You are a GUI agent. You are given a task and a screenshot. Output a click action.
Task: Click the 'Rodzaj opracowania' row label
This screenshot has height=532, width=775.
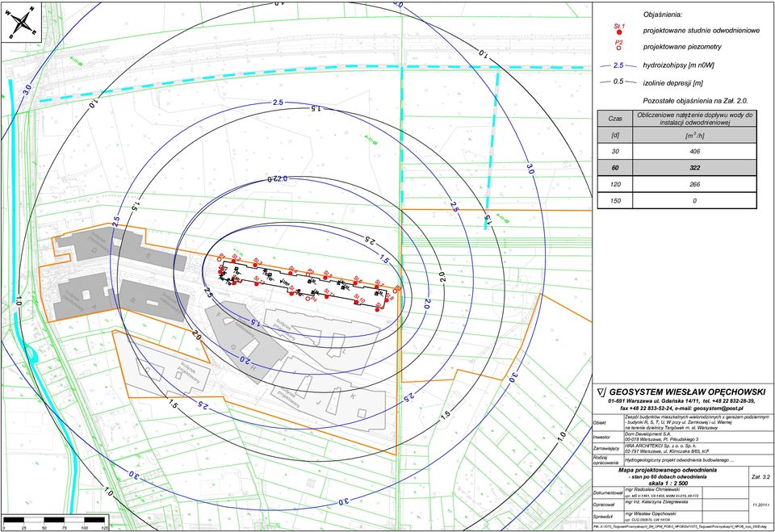coord(605,460)
